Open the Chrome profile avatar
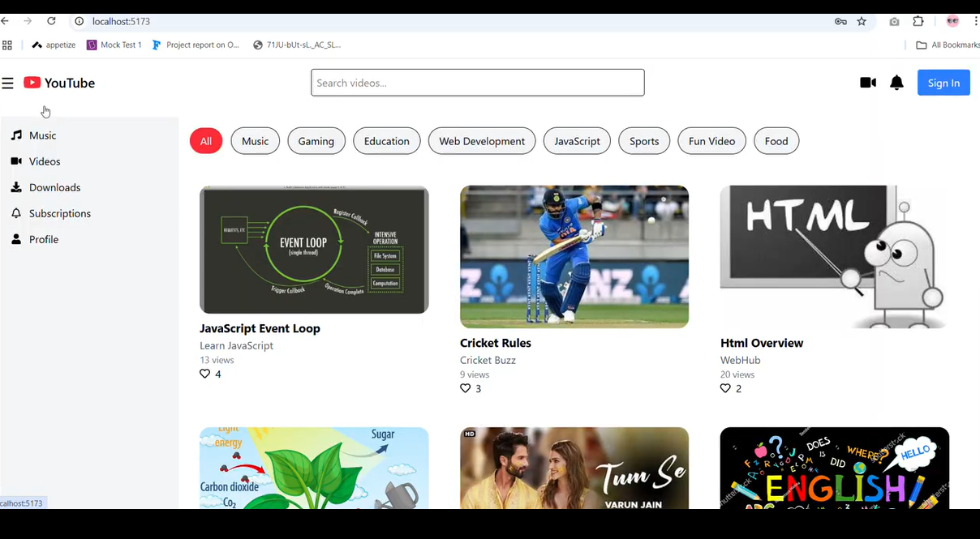 [952, 22]
